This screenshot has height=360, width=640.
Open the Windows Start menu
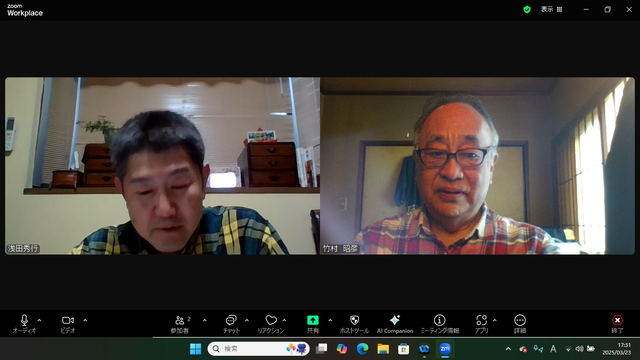click(196, 349)
